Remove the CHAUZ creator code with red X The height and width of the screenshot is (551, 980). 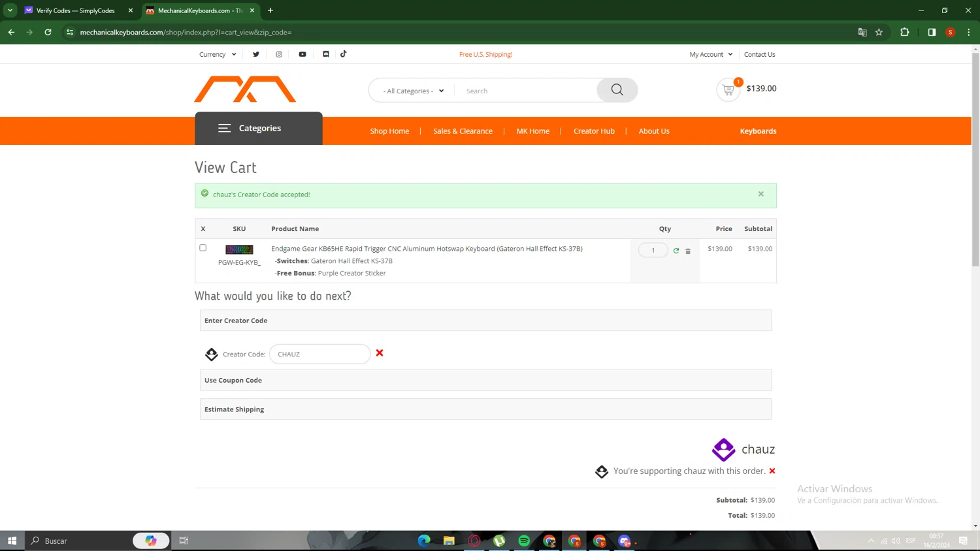[380, 353]
